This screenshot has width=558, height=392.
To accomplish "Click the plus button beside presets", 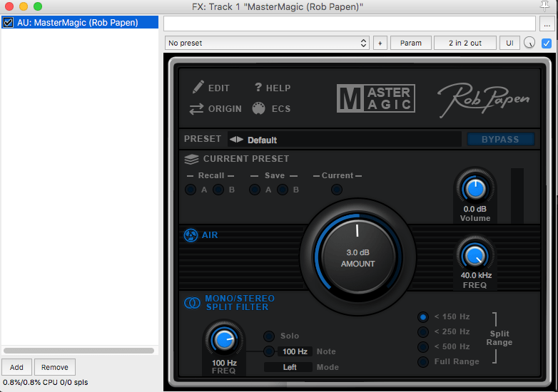I will [x=380, y=43].
